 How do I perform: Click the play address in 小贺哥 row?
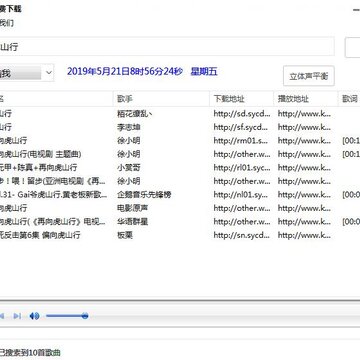(305, 167)
